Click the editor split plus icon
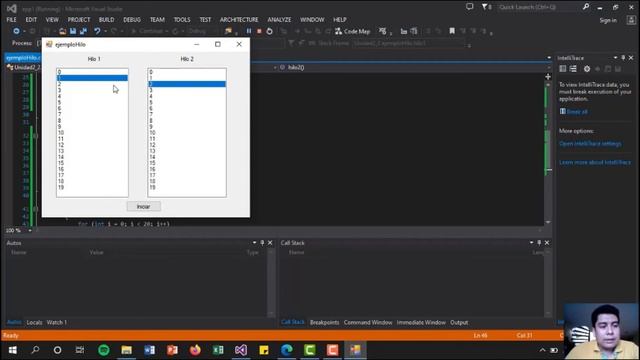640x360 pixels. 548,77
